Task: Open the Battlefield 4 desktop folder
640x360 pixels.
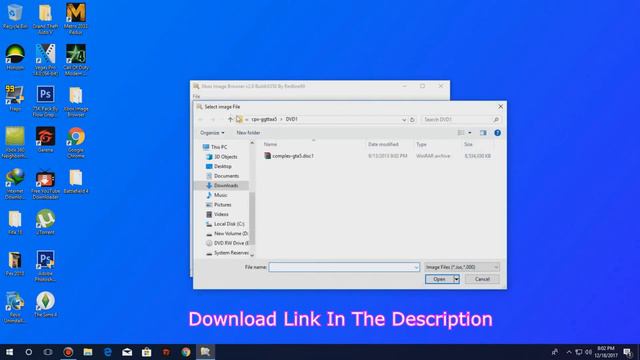Action: [76, 181]
